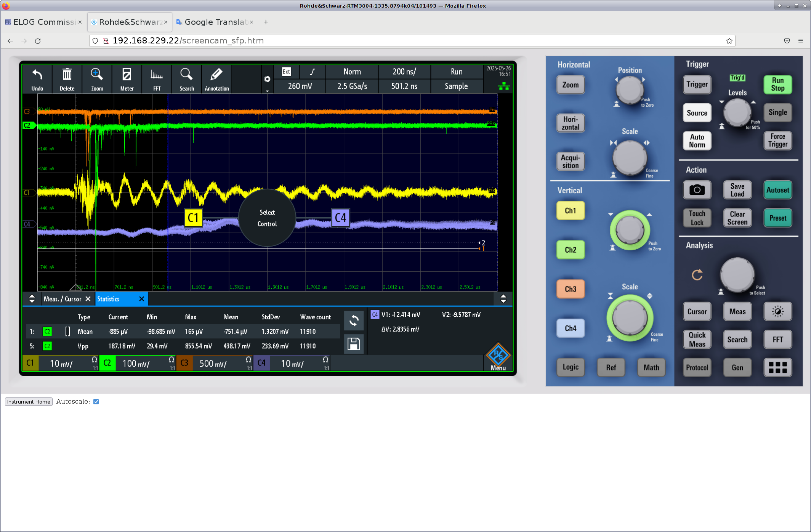The image size is (811, 532).
Task: Click the Instrument Home button
Action: (x=29, y=402)
